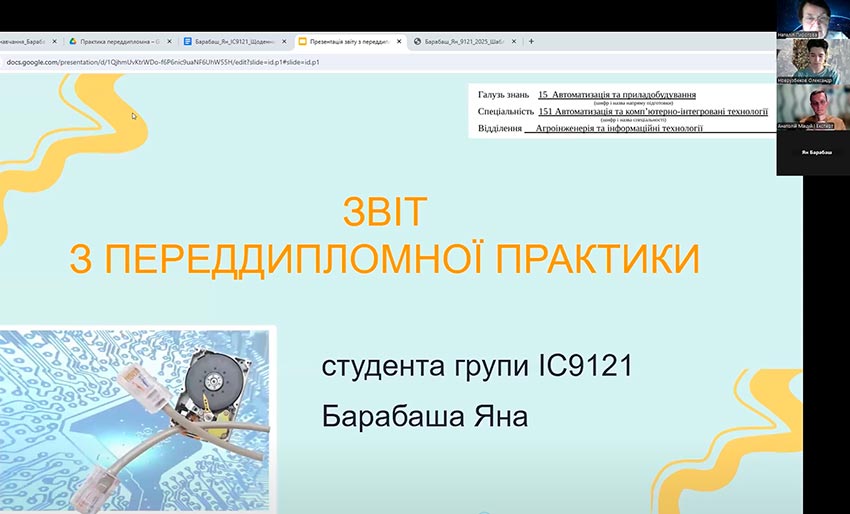
Task: Select the top participant video, Наталія
Action: [x=812, y=19]
